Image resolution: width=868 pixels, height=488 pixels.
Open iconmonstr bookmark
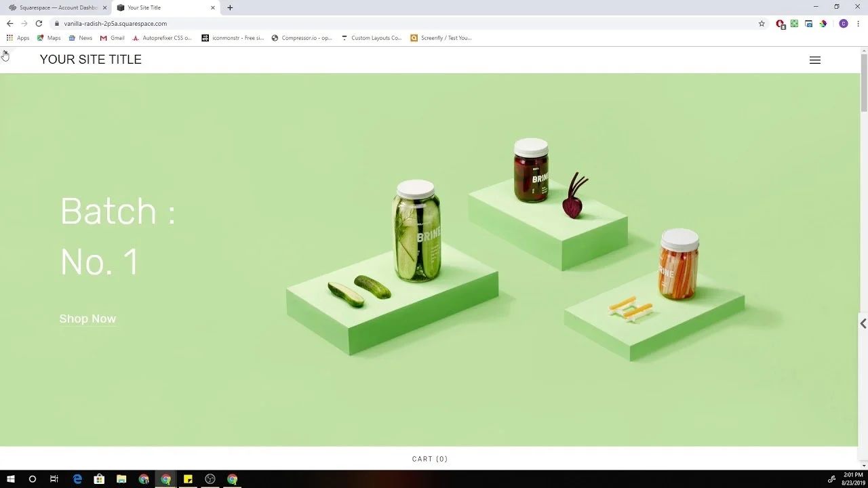(x=233, y=38)
